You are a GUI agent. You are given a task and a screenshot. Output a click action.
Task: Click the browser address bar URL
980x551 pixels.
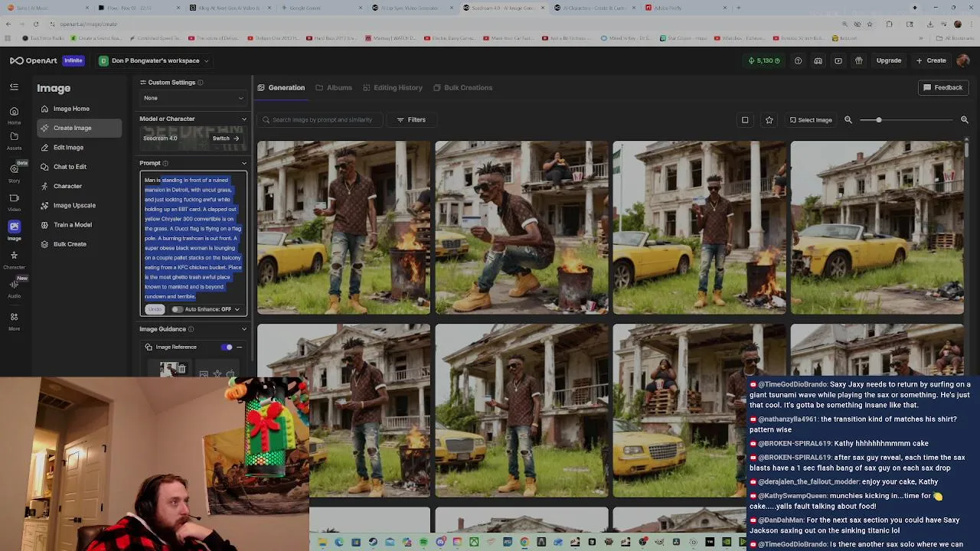(x=88, y=24)
